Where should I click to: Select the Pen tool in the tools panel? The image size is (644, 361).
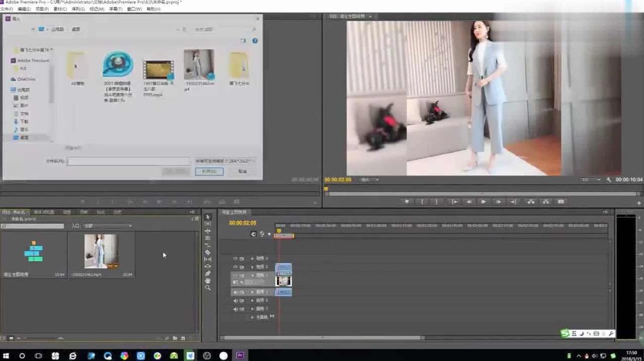pyautogui.click(x=208, y=273)
